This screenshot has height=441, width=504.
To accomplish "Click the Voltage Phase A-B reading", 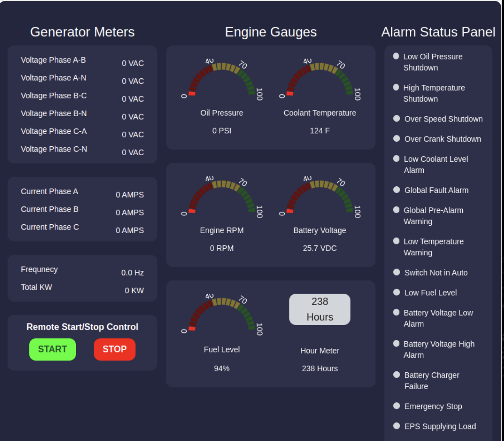I will pyautogui.click(x=133, y=63).
